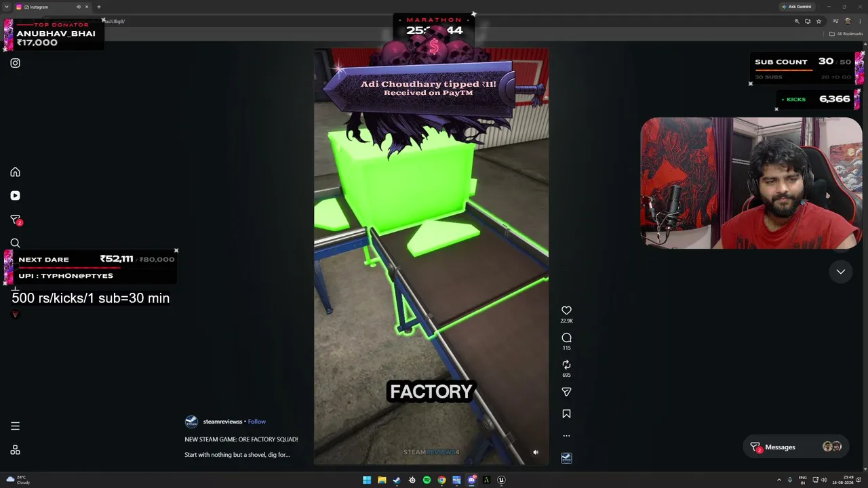The height and width of the screenshot is (488, 868).
Task: Open the Chrome three-dot menu
Action: coord(860,22)
